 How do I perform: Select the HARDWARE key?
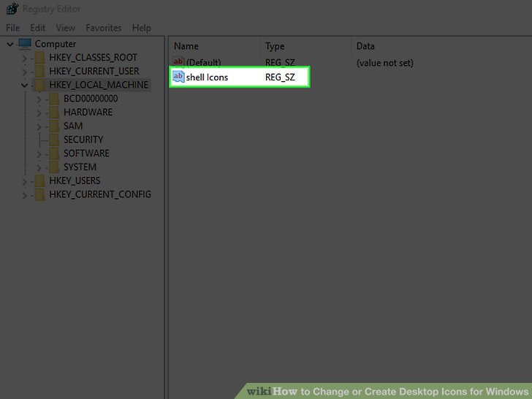point(88,113)
